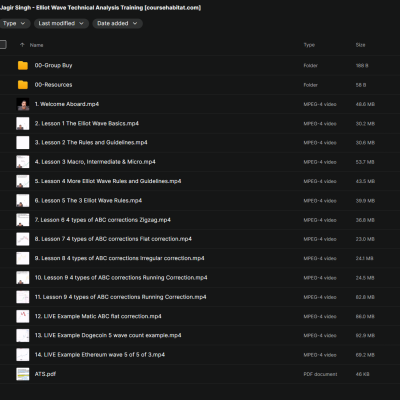Screen dimensions: 400x400
Task: Select 14. LIVE Example Ethereum wave 5 file
Action: 100,355
